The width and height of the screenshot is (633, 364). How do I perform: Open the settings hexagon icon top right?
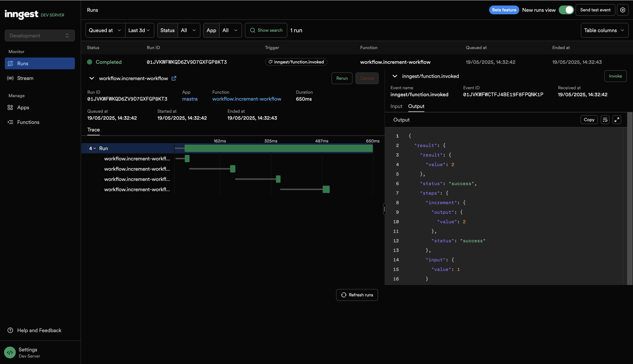623,10
